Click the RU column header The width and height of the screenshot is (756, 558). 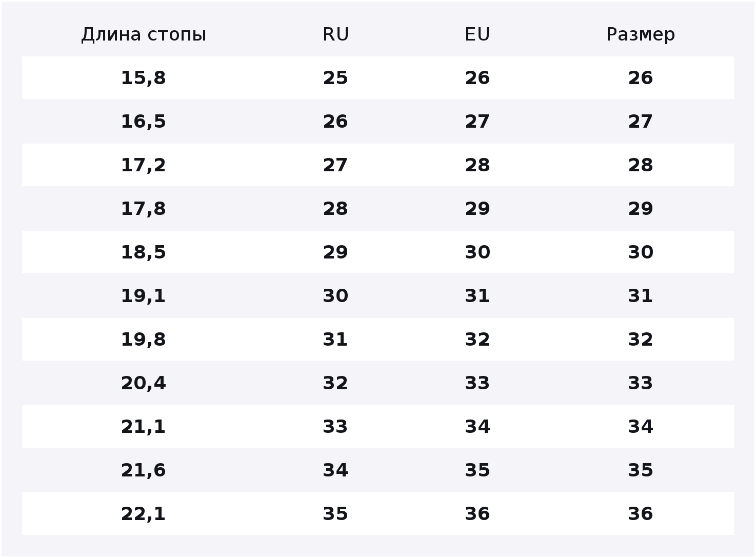click(335, 34)
